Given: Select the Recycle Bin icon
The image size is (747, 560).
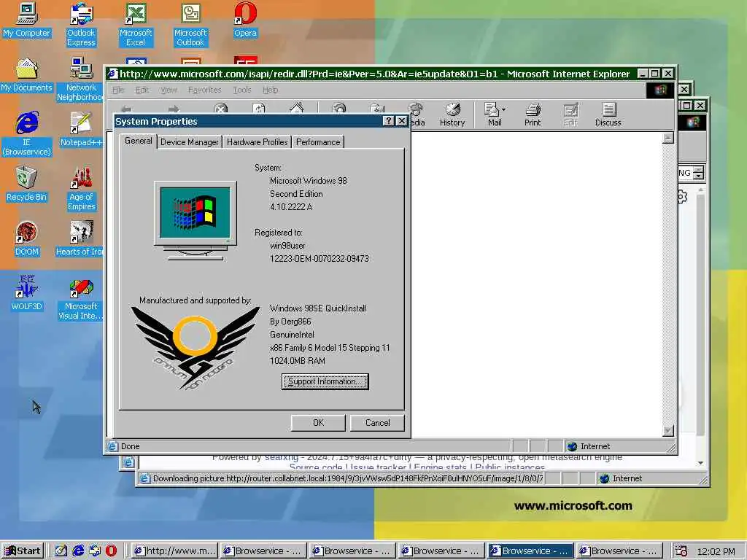Looking at the screenshot, I should click(x=26, y=184).
